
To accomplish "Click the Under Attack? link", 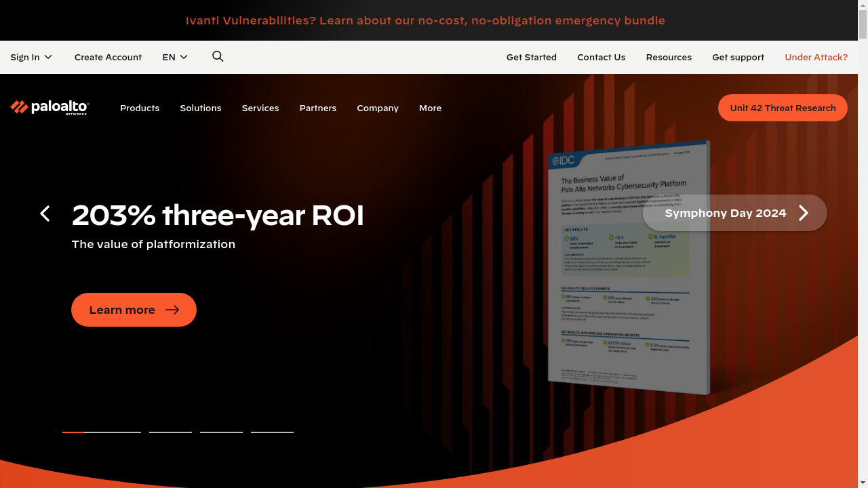I will (x=816, y=57).
